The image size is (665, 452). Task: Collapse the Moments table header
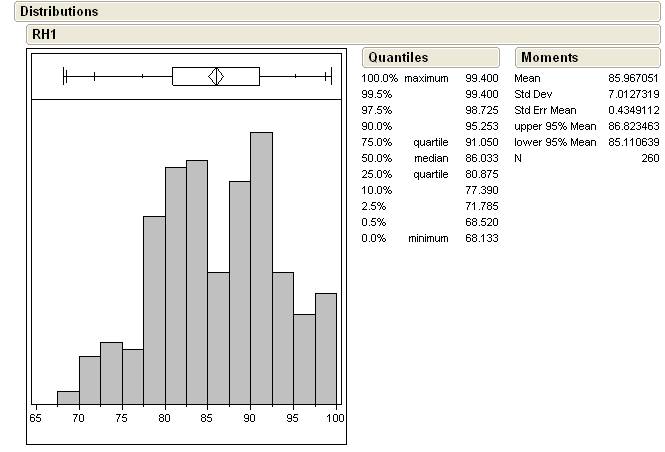tap(549, 58)
